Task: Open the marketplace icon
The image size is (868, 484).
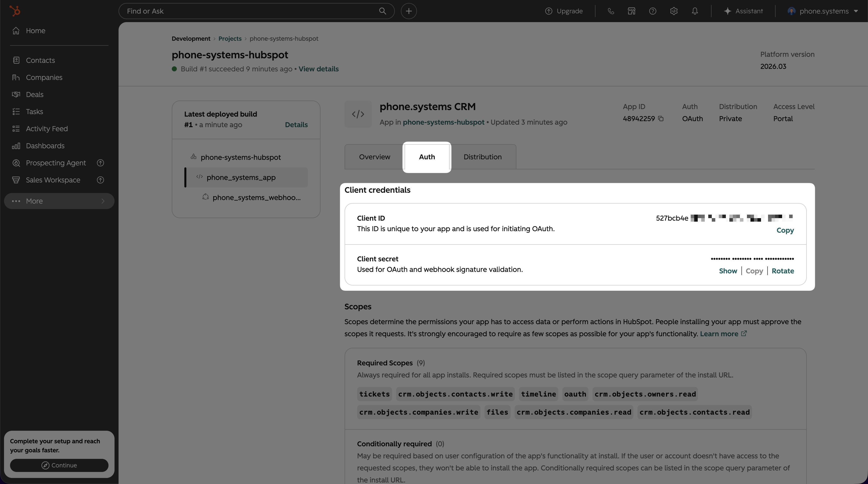Action: [631, 11]
